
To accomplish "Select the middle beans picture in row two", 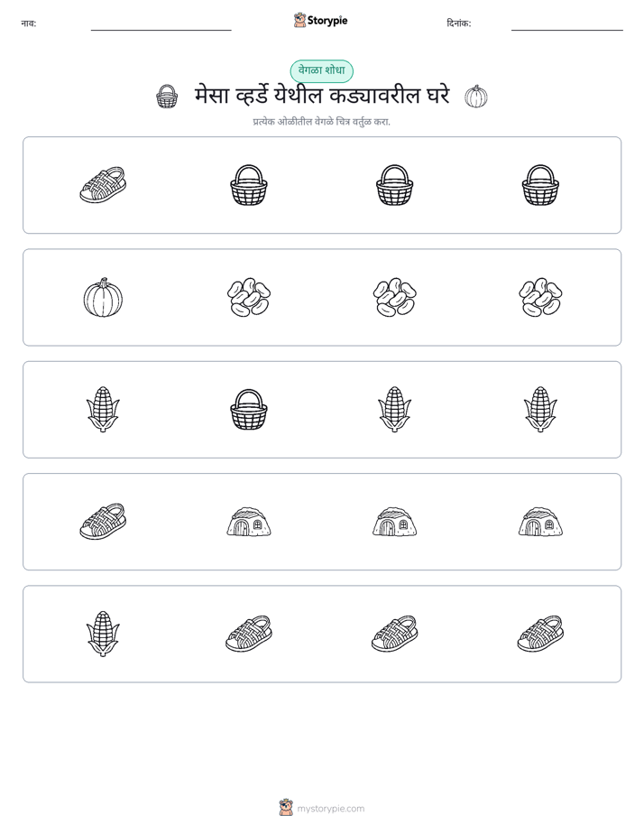I will [x=395, y=297].
